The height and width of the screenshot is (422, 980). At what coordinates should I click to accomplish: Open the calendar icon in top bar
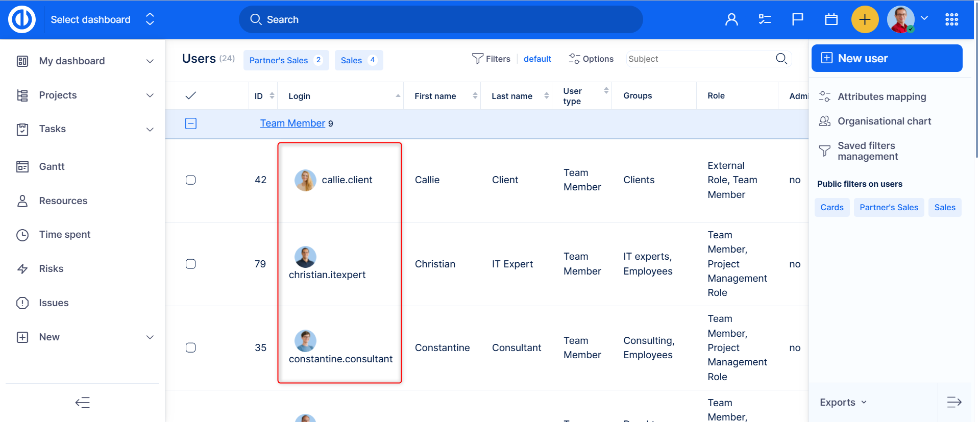point(831,19)
